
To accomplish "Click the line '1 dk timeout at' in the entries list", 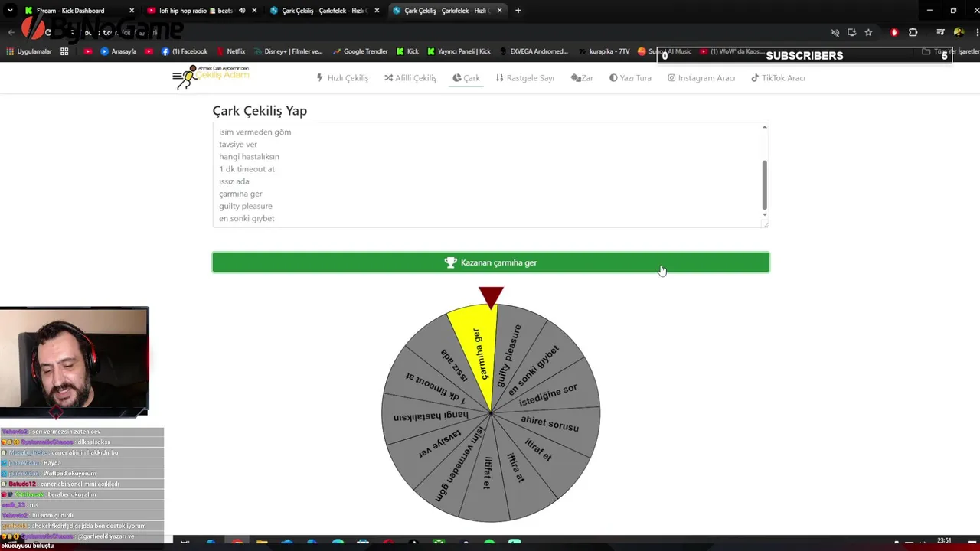I will click(x=247, y=169).
